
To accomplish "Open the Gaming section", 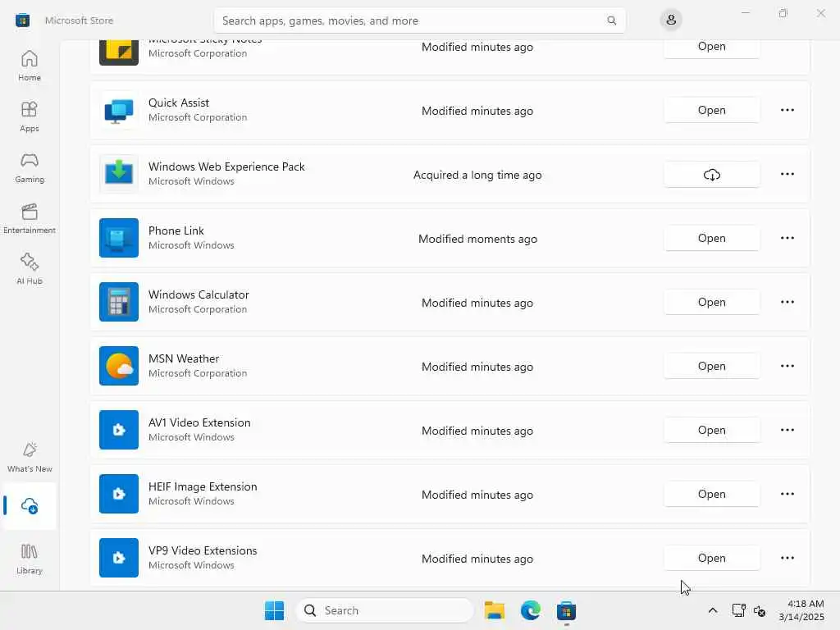I will coord(30,167).
